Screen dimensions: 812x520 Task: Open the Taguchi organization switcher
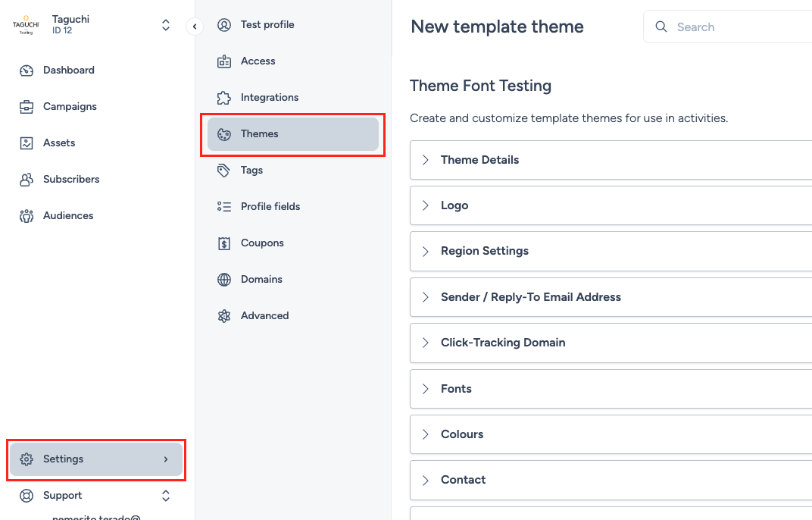(166, 25)
